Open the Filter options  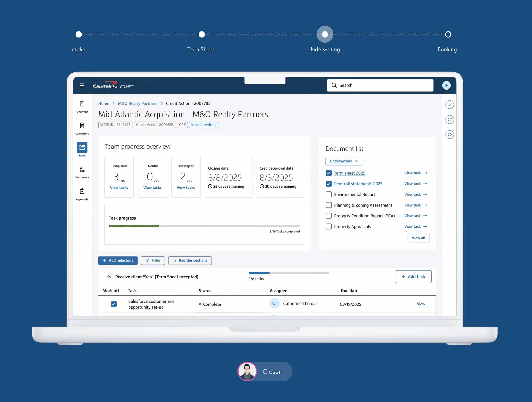pos(153,260)
